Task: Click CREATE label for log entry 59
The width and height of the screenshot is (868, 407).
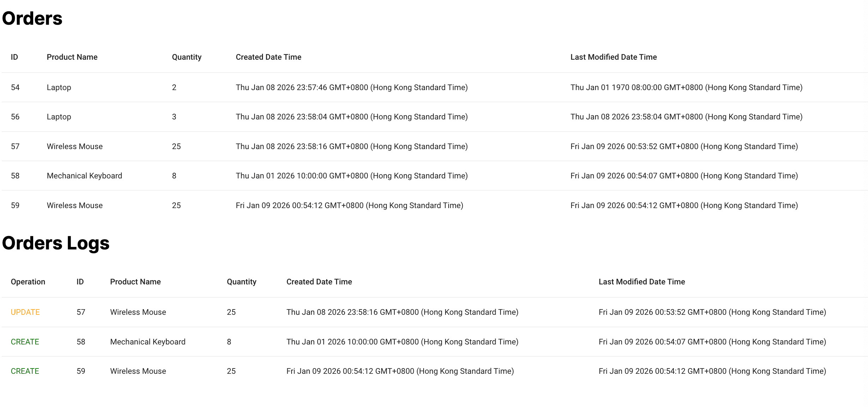Action: pos(25,371)
